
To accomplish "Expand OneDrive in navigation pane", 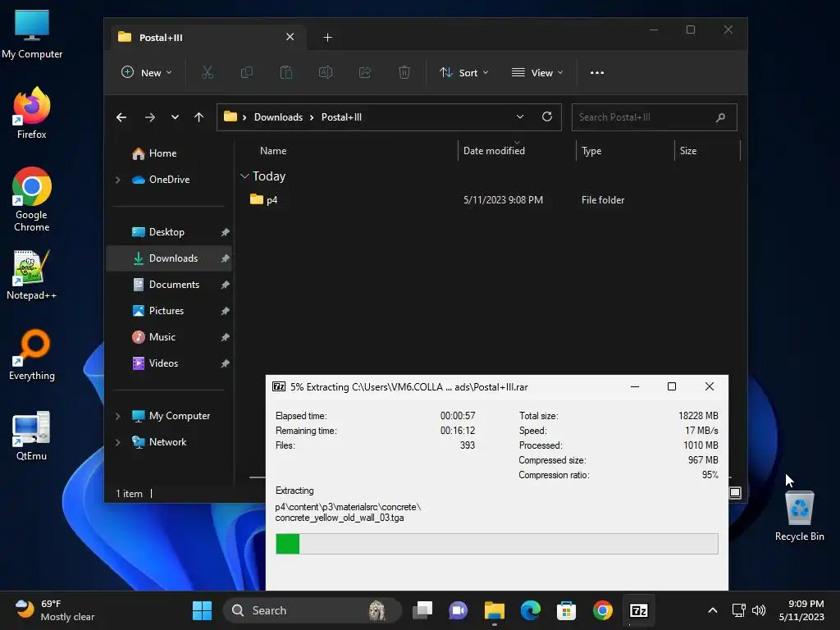I will click(x=118, y=180).
